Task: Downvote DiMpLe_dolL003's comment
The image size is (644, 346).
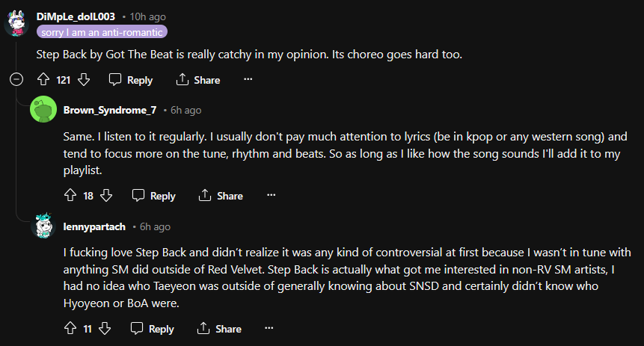Action: [x=84, y=80]
